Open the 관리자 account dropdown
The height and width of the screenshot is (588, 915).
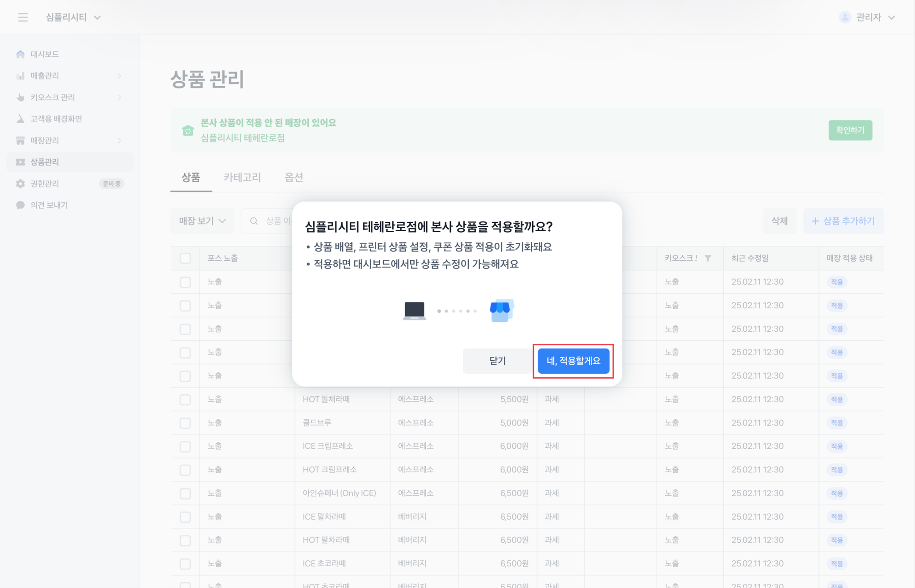tap(867, 17)
